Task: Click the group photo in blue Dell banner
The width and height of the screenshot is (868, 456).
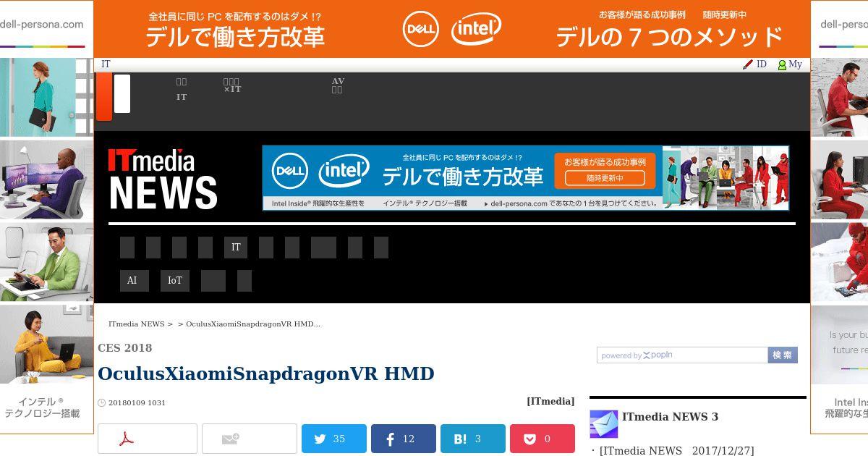Action: [x=725, y=177]
